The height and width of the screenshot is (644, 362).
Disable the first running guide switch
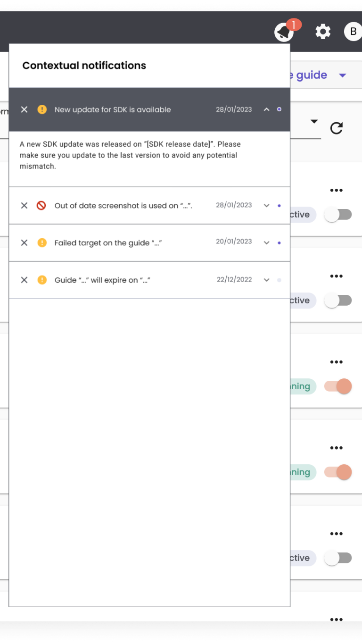click(x=338, y=386)
